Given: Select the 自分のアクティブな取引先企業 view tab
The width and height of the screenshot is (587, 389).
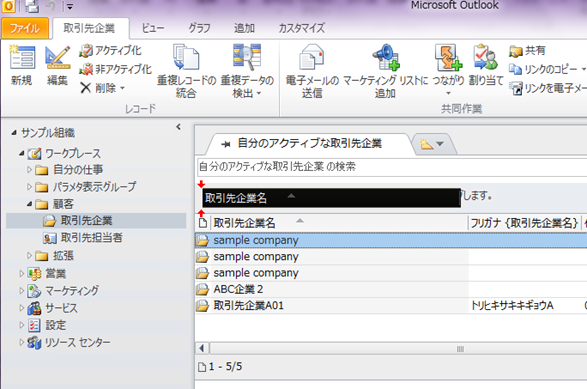Looking at the screenshot, I should point(309,143).
